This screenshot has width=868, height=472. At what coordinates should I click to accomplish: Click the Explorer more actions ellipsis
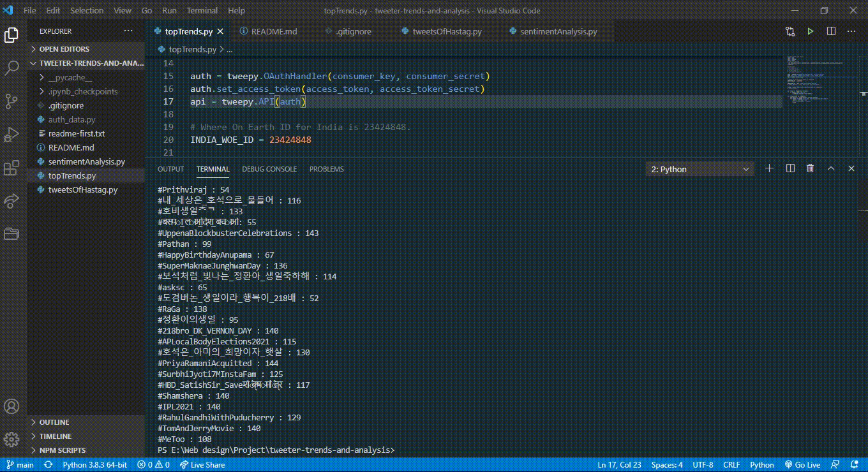pos(128,31)
